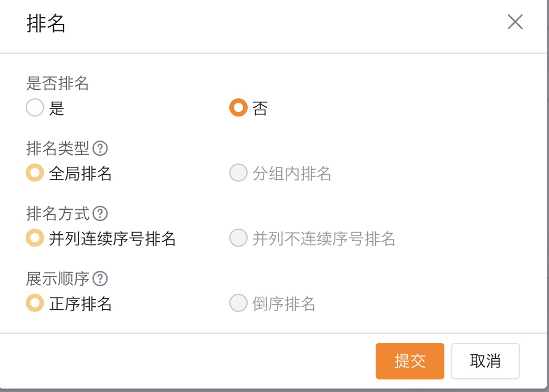Viewport: 549px width, 392px height.
Task: Select 分组内排名 option
Action: coord(238,173)
